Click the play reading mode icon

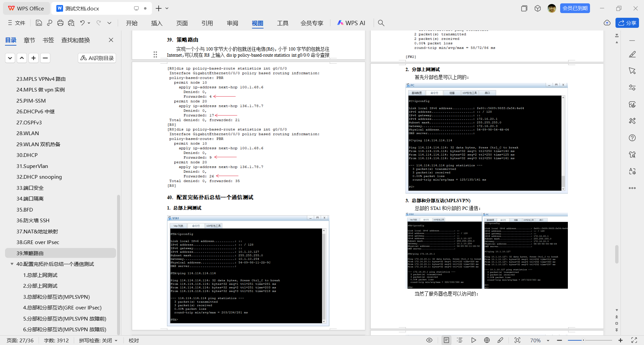474,340
